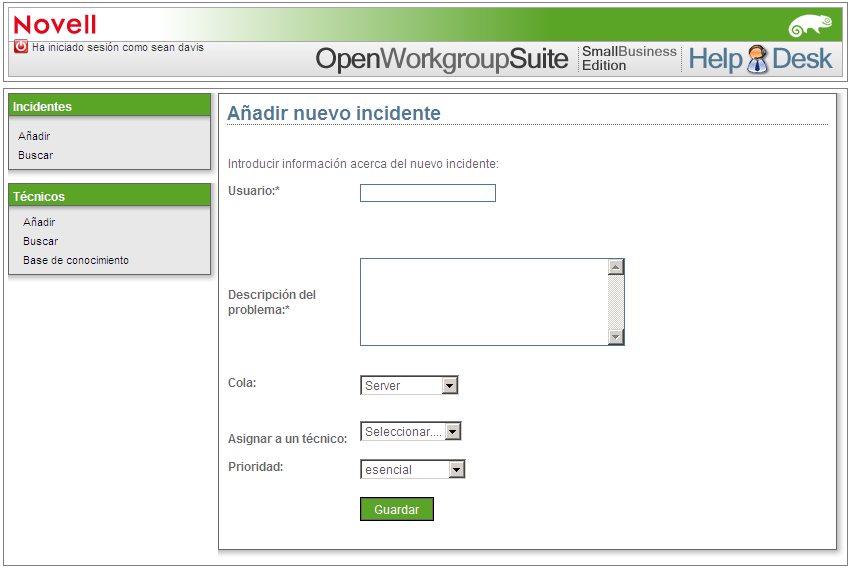Click the Guardar button
The height and width of the screenshot is (573, 853).
coord(397,509)
